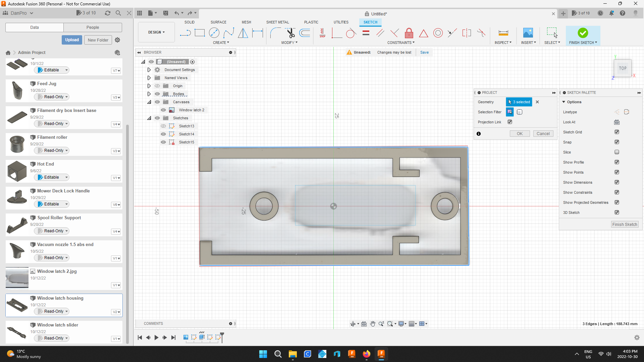Expand the Origin folder in the browser
The height and width of the screenshot is (362, 644).
pos(149,86)
